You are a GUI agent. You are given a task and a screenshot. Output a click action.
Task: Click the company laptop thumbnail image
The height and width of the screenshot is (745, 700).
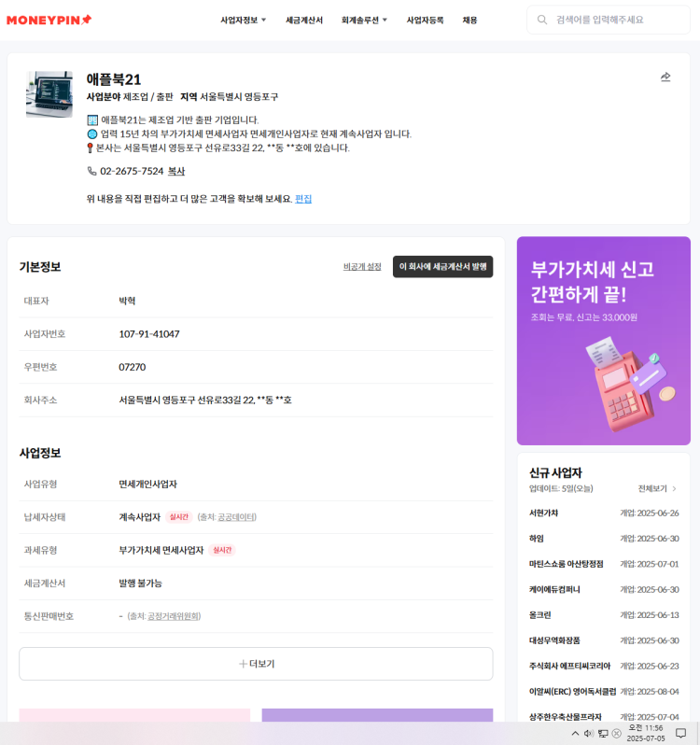pyautogui.click(x=49, y=94)
